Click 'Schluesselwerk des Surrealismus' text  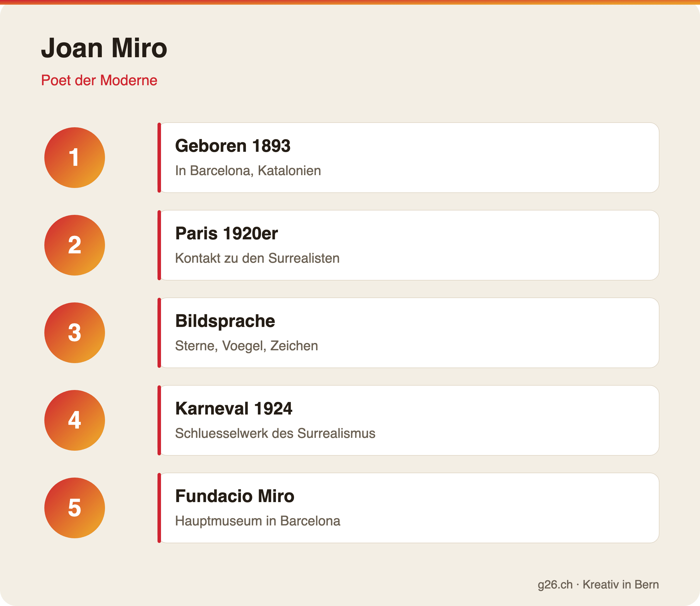(x=275, y=433)
